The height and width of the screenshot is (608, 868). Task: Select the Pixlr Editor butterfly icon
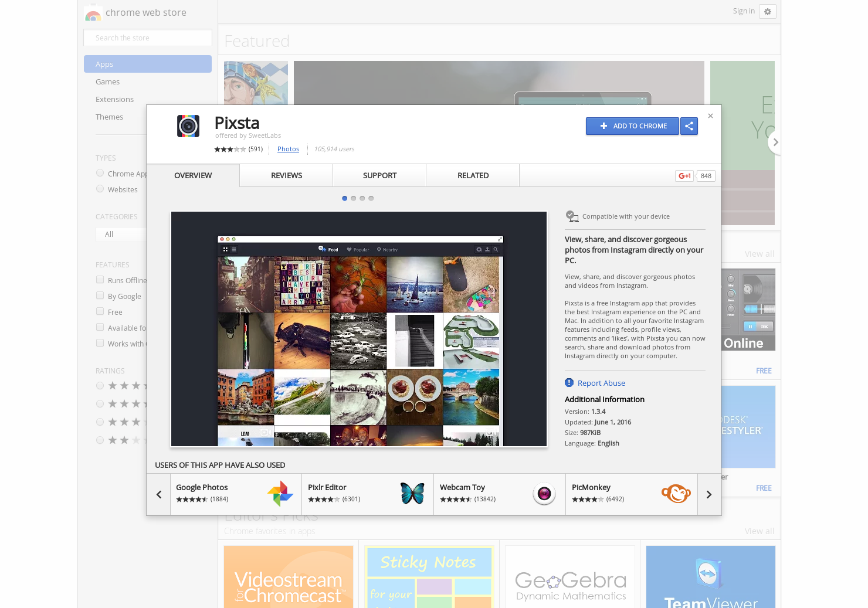click(413, 494)
